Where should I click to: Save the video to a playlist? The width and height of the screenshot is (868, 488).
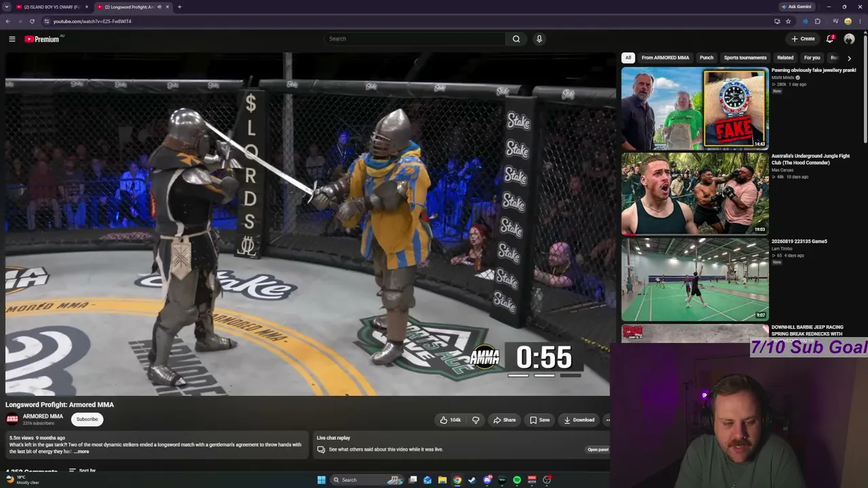click(x=540, y=420)
